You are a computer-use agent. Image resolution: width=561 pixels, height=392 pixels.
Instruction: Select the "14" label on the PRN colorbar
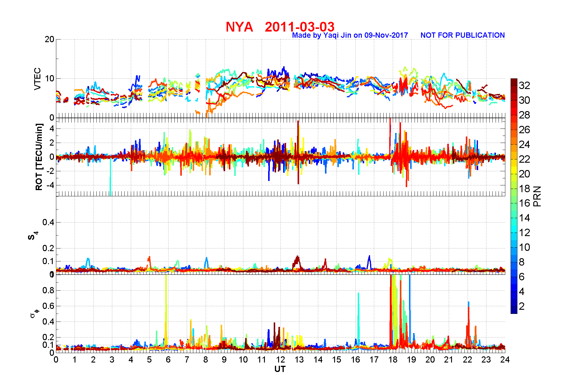point(524,218)
